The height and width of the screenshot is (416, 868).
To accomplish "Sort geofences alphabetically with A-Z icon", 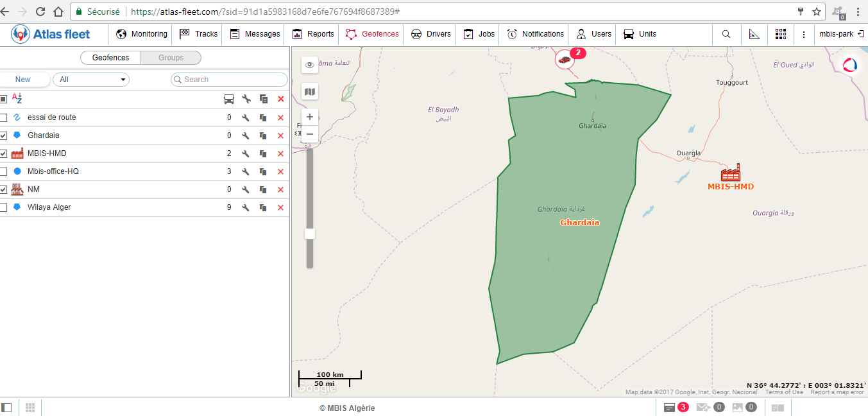I will tap(17, 99).
